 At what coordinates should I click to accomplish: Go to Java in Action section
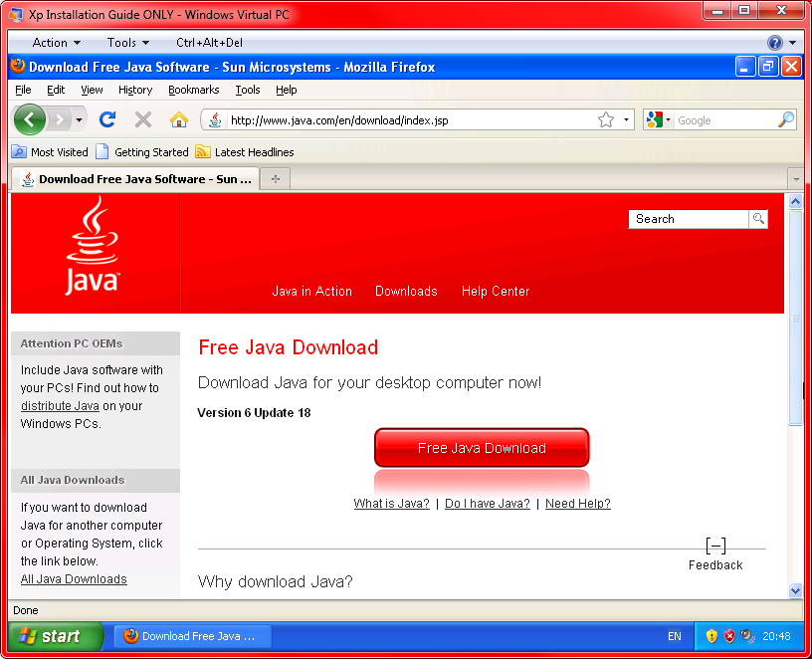[x=311, y=291]
